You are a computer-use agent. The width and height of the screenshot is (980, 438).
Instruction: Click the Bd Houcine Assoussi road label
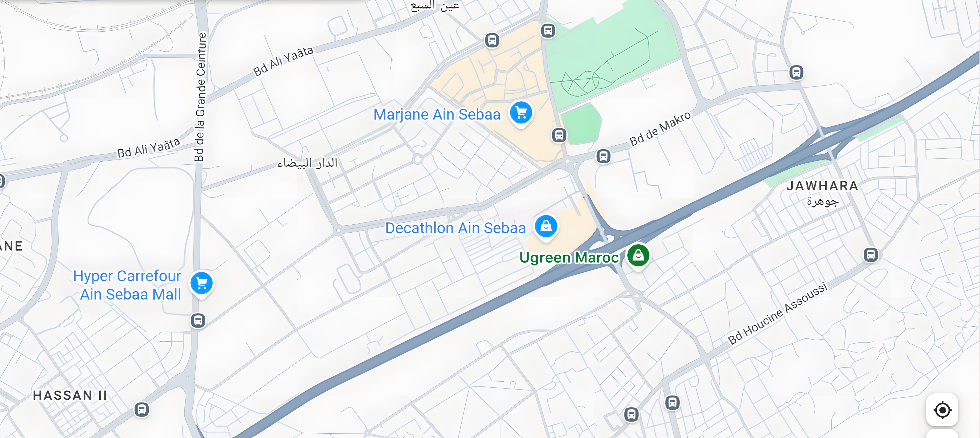(x=778, y=313)
